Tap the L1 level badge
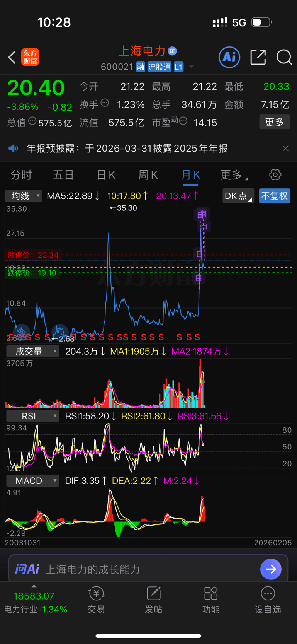This screenshot has height=644, width=297. coord(178,67)
